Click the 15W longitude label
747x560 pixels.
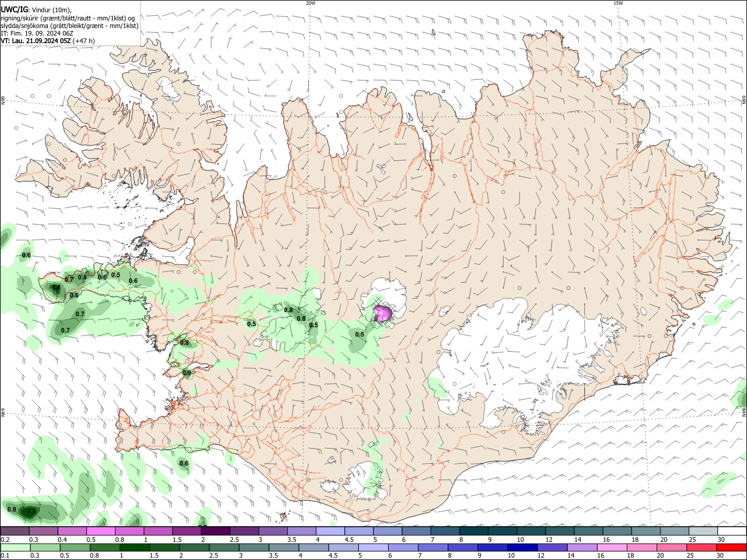[x=617, y=3]
